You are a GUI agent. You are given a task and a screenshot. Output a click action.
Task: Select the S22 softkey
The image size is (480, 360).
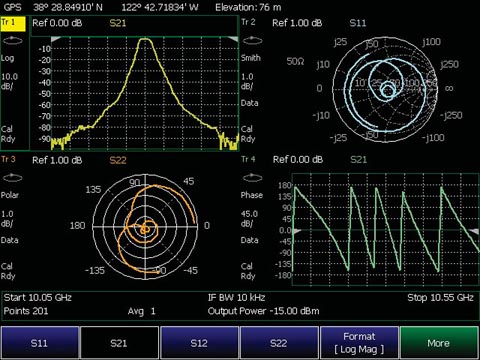[279, 343]
